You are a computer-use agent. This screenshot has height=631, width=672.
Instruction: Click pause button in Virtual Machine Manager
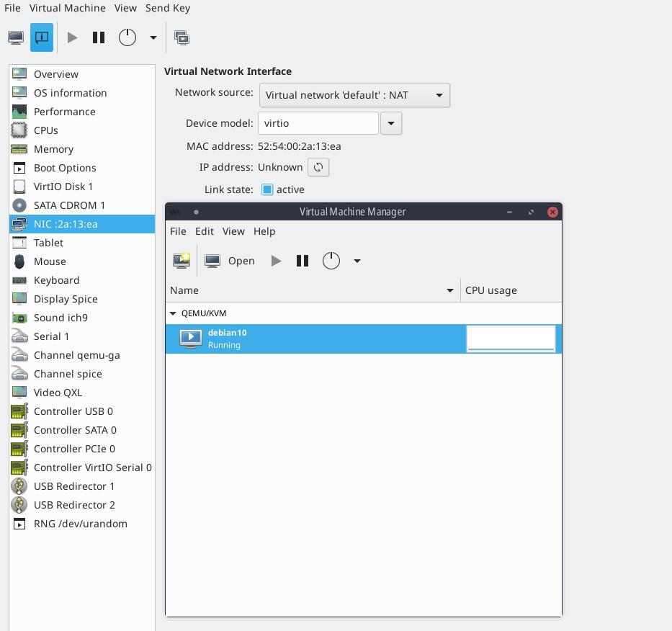303,261
